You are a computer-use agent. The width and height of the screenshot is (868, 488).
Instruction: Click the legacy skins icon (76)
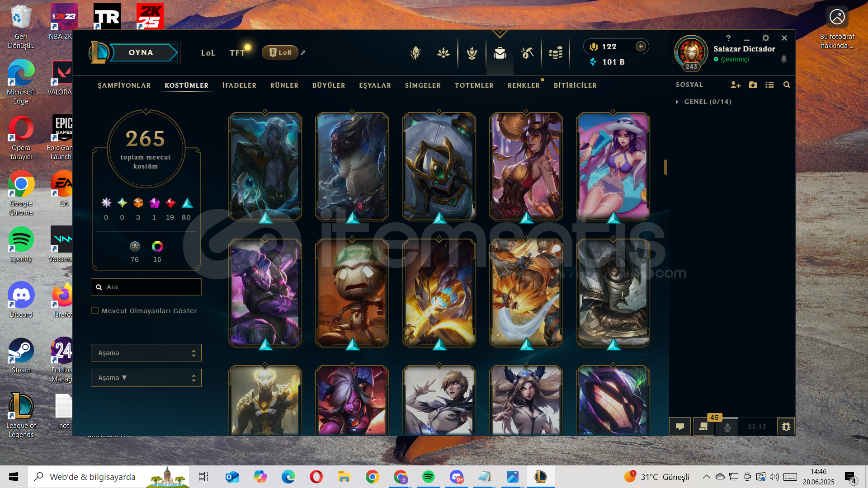[x=135, y=246]
